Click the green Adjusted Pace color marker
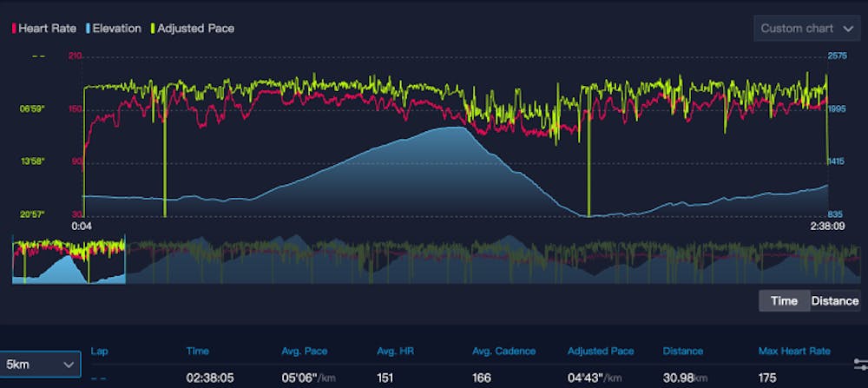This screenshot has width=868, height=388. (153, 29)
